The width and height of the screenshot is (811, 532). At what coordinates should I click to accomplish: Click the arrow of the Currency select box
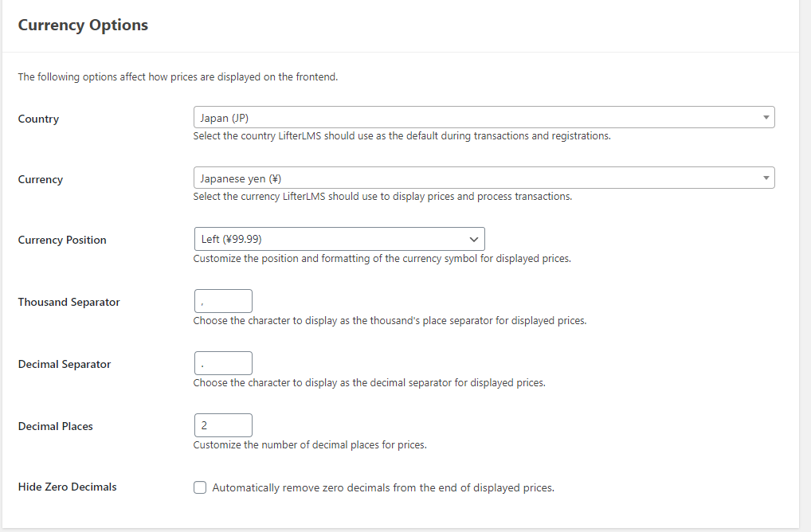pos(766,178)
